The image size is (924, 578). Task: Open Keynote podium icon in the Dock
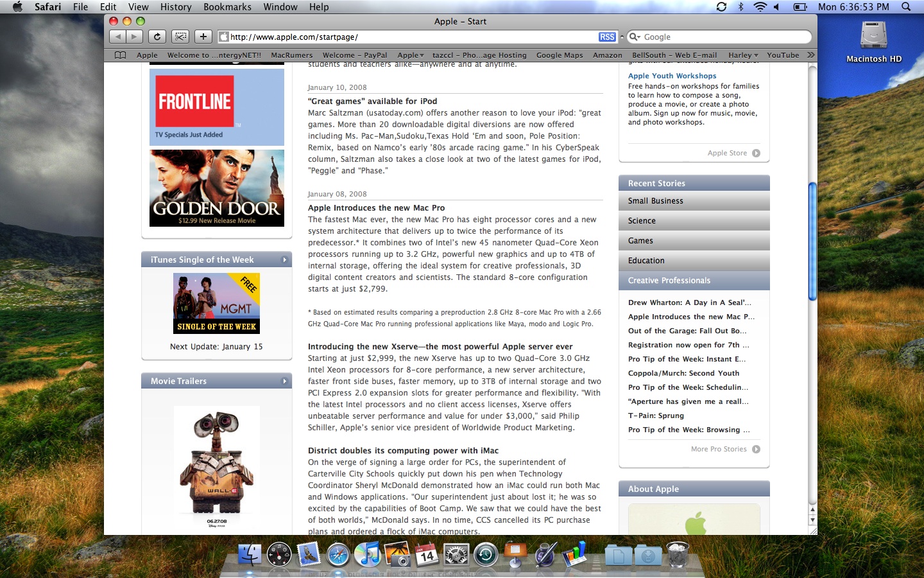[x=515, y=554]
